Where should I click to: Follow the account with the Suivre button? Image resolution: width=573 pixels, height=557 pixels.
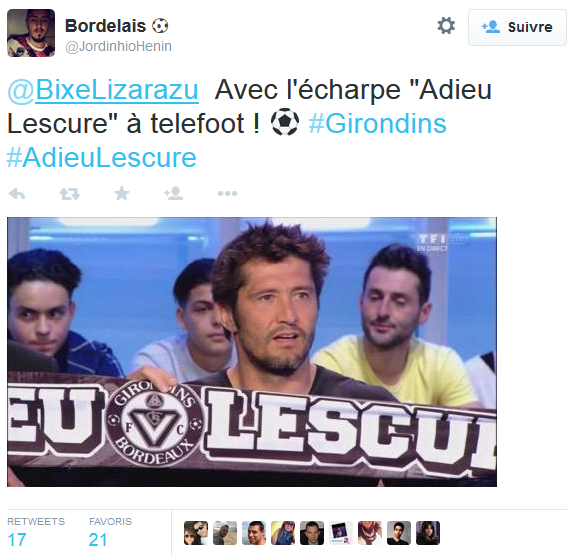(x=517, y=27)
